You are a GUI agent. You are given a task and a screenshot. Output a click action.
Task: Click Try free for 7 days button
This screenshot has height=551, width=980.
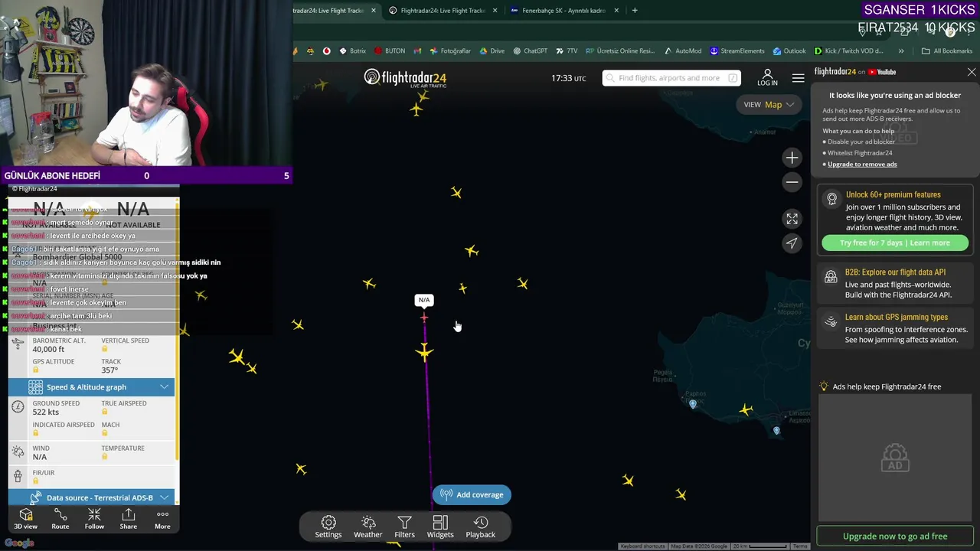point(895,243)
